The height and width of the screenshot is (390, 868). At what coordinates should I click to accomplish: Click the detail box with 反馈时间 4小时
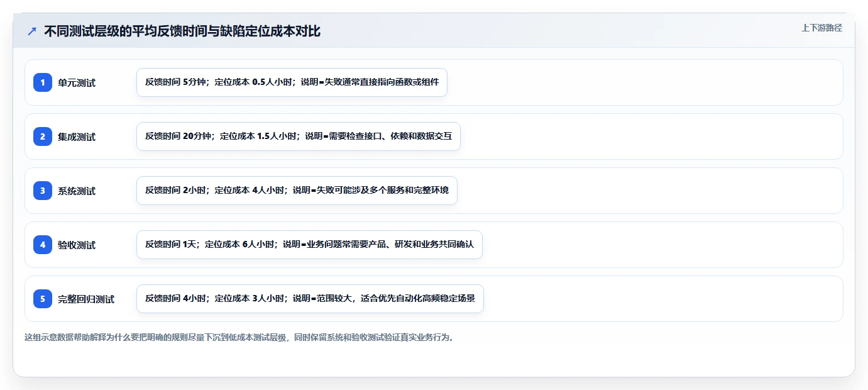(x=310, y=299)
